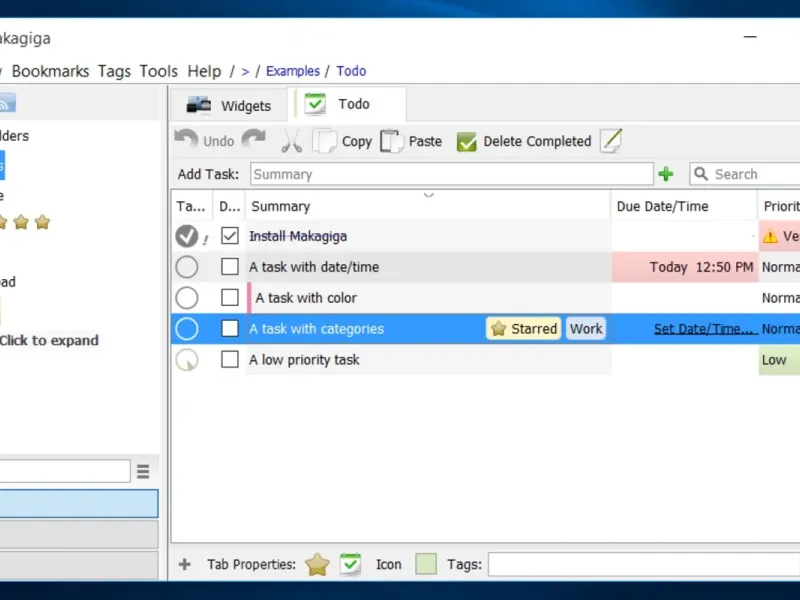This screenshot has height=600, width=800.
Task: Click the Set Date/Time link
Action: (704, 329)
